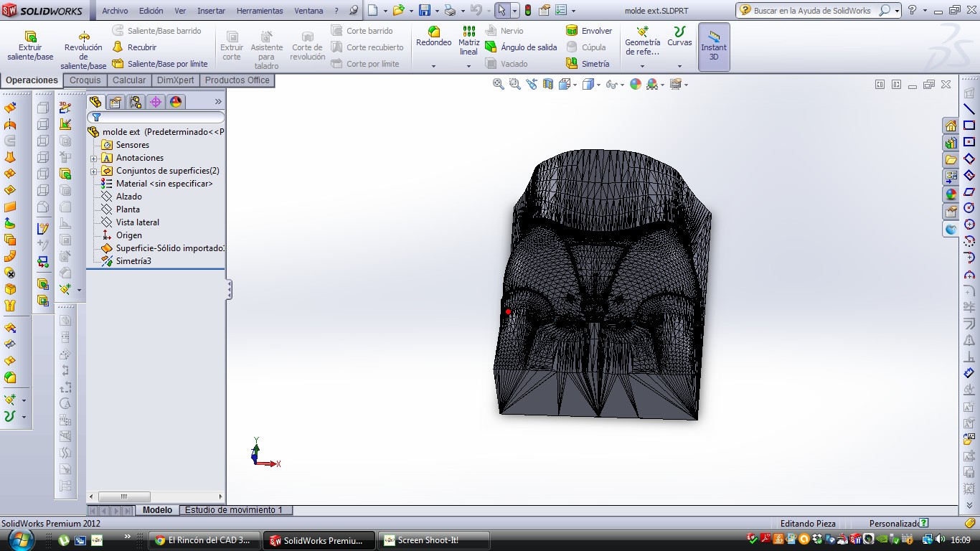Switch to the DimXpert tab
This screenshot has height=551, width=980.
click(175, 80)
